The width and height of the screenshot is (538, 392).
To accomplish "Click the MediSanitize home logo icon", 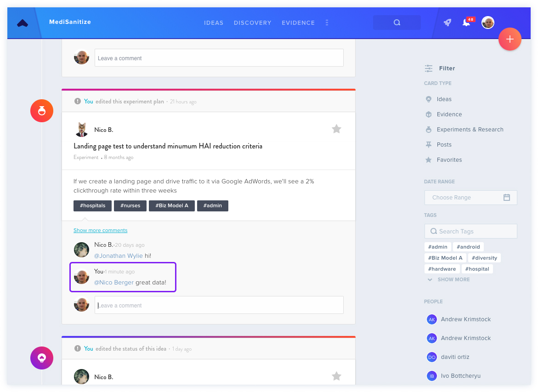I will 23,23.
